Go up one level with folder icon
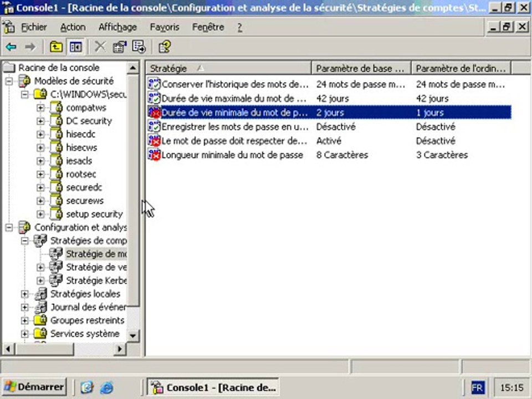 (x=56, y=47)
